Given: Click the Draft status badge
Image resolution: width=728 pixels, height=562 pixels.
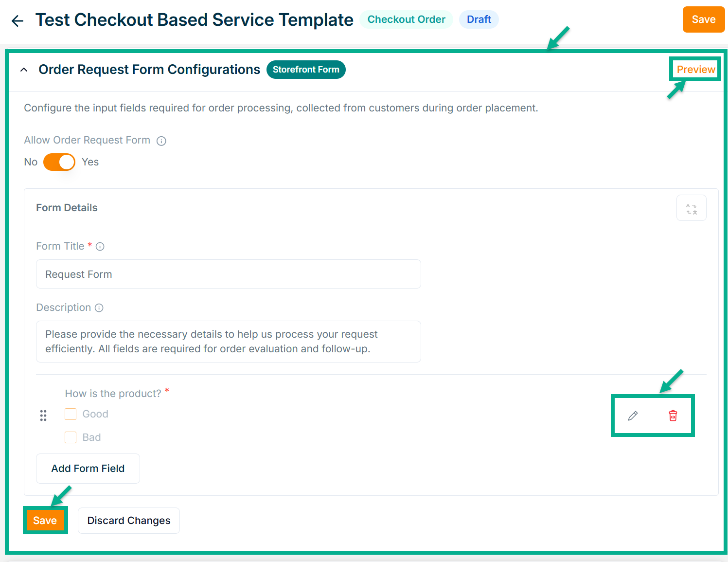Looking at the screenshot, I should [x=479, y=19].
